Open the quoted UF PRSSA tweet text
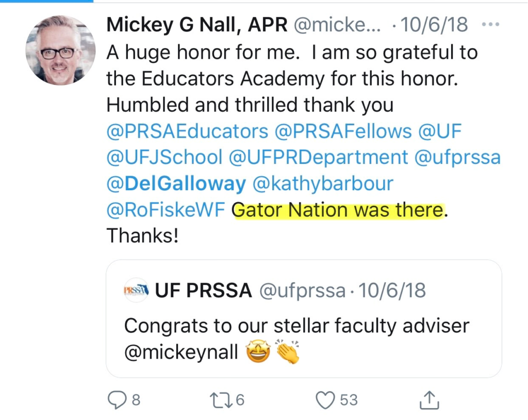Screen dimensions: 528x420 pyautogui.click(x=296, y=339)
